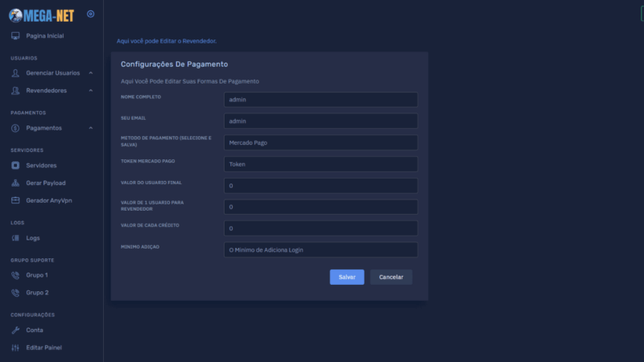Expand the Revendedores chevron
Viewport: 644px width, 362px height.
[91, 90]
